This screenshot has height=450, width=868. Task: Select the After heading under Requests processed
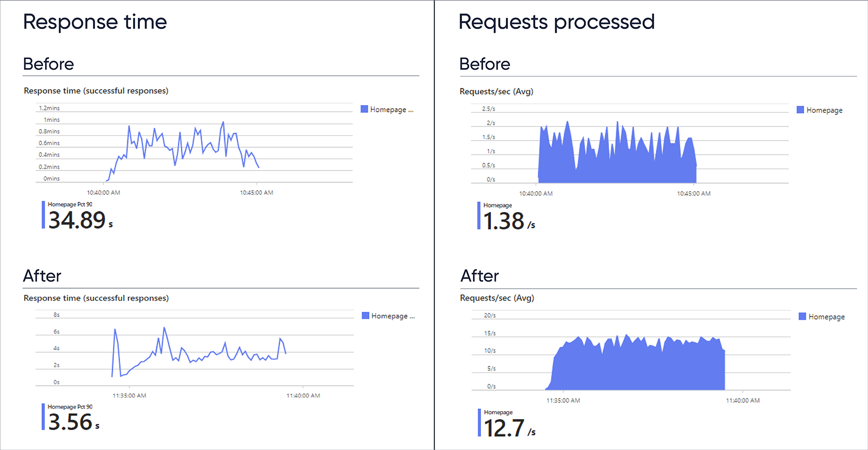(x=479, y=276)
